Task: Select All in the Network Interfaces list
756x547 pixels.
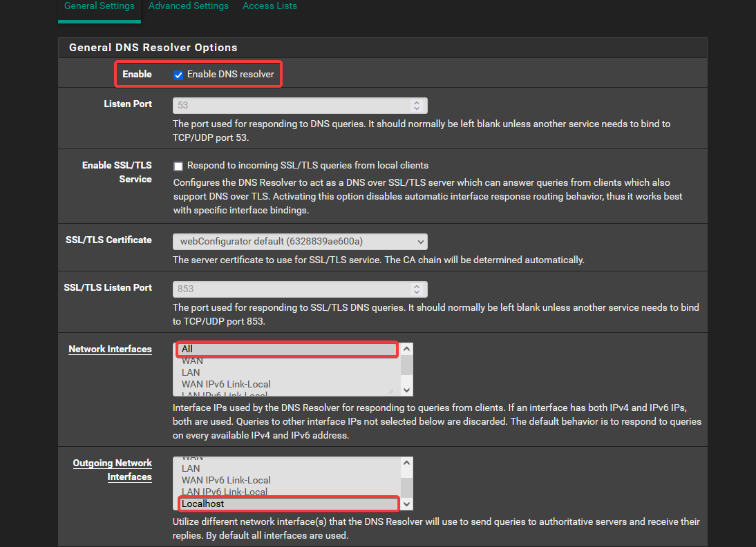Action: click(x=286, y=349)
